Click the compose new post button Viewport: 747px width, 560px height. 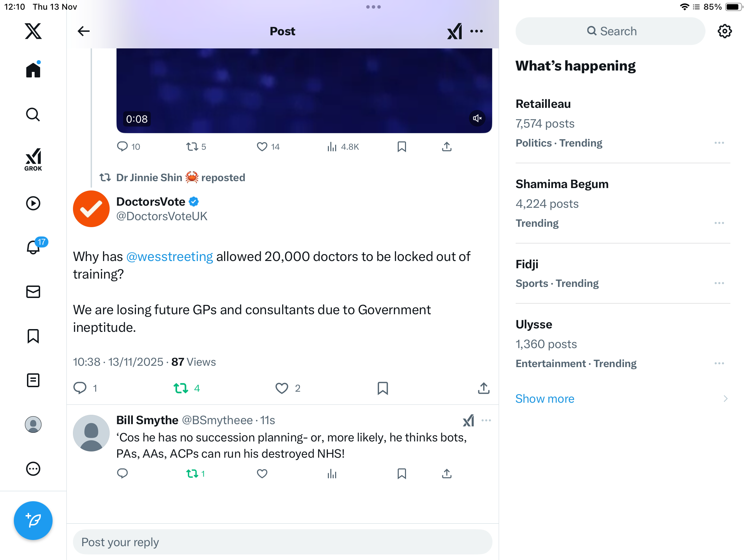tap(33, 520)
